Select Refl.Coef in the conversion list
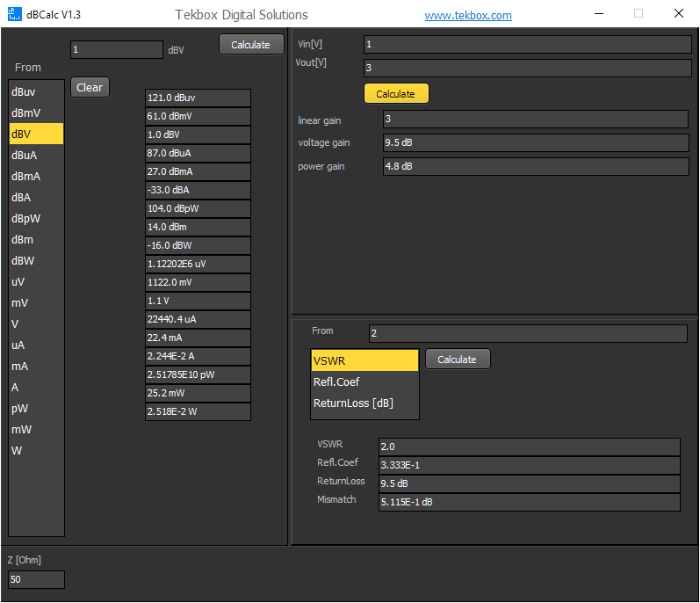 [x=364, y=381]
